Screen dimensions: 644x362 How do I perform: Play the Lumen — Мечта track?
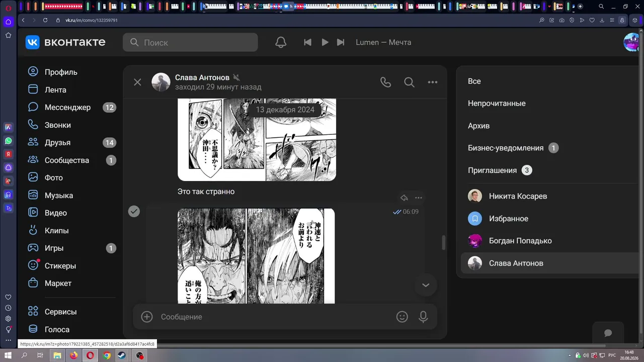325,42
